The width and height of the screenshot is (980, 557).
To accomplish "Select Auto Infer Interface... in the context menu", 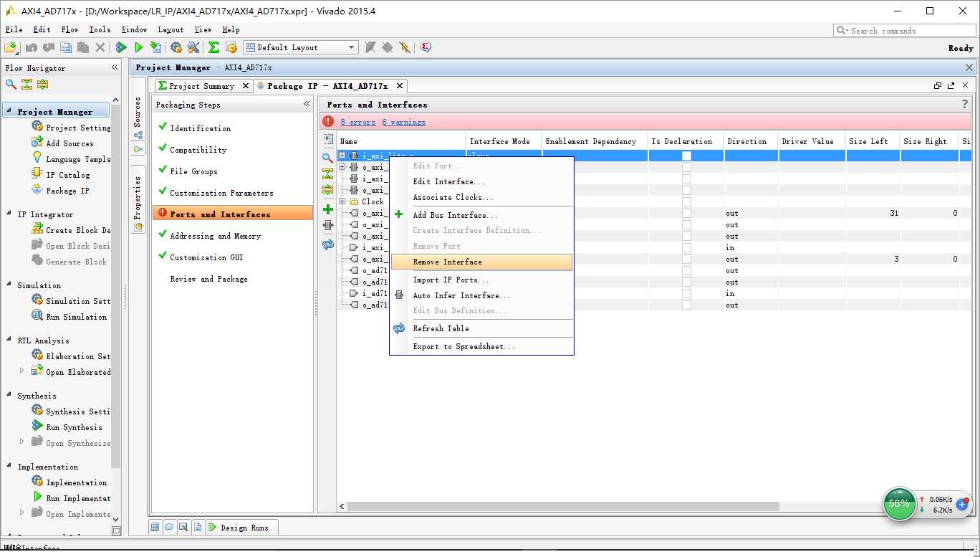I will pos(481,295).
